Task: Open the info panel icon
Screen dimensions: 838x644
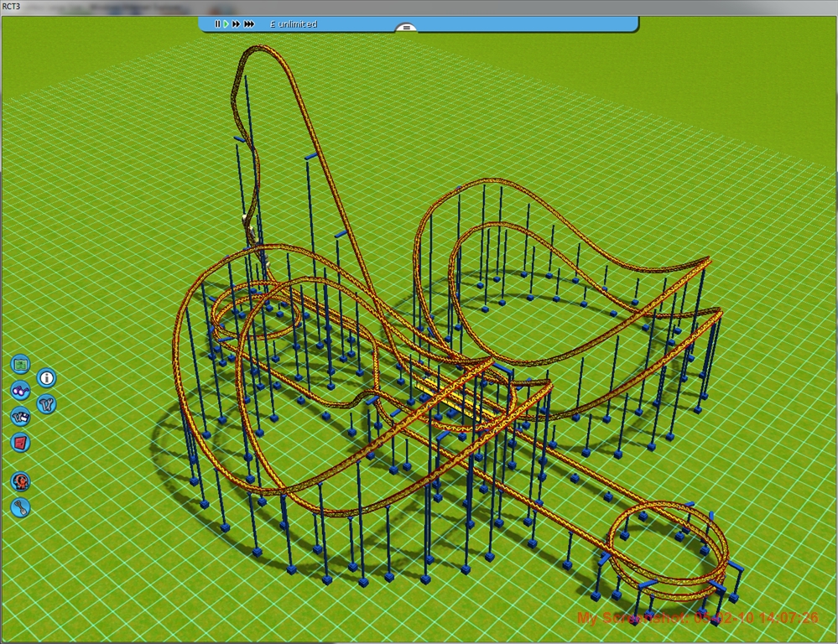Action: pyautogui.click(x=47, y=378)
